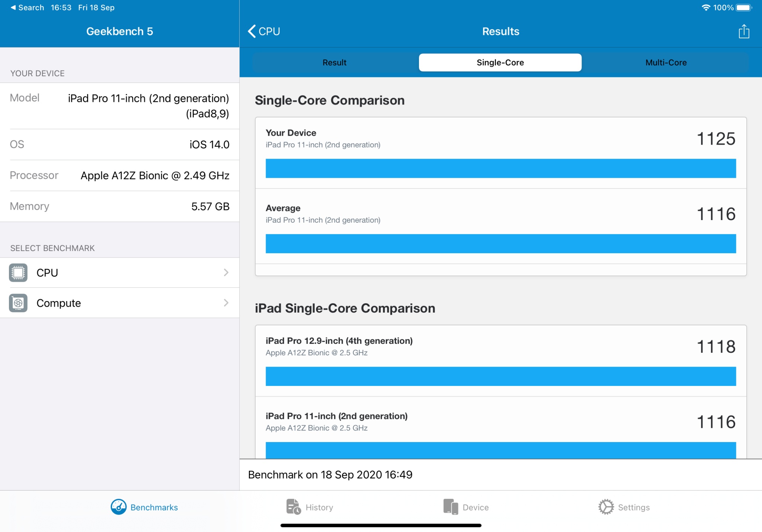The height and width of the screenshot is (532, 762).
Task: Expand Compute benchmark row chevron
Action: 226,303
